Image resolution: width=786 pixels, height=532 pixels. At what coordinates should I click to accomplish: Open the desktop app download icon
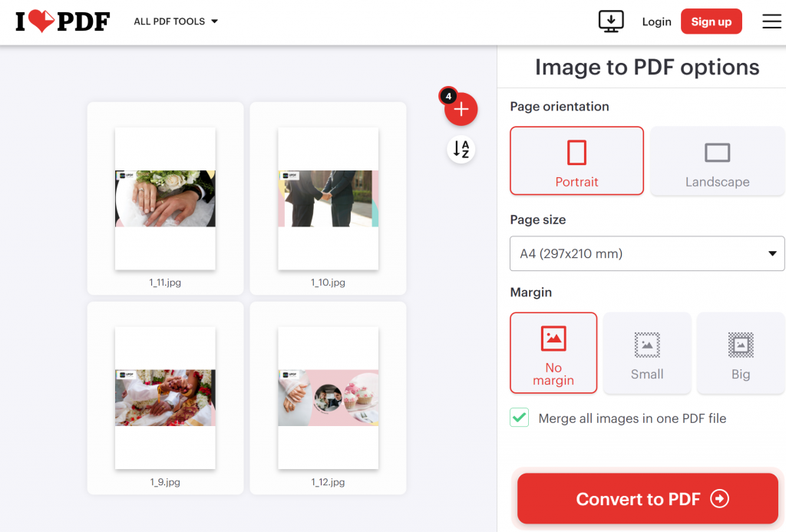(611, 21)
